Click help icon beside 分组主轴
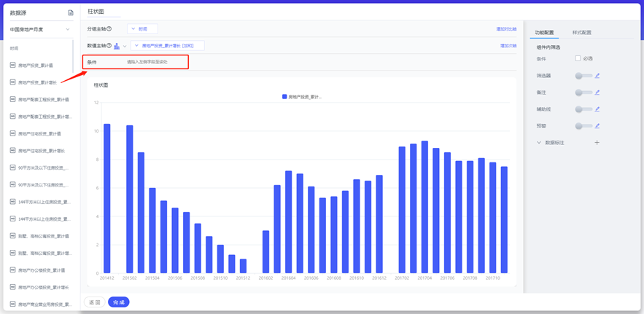This screenshot has width=644, height=314. [x=109, y=29]
